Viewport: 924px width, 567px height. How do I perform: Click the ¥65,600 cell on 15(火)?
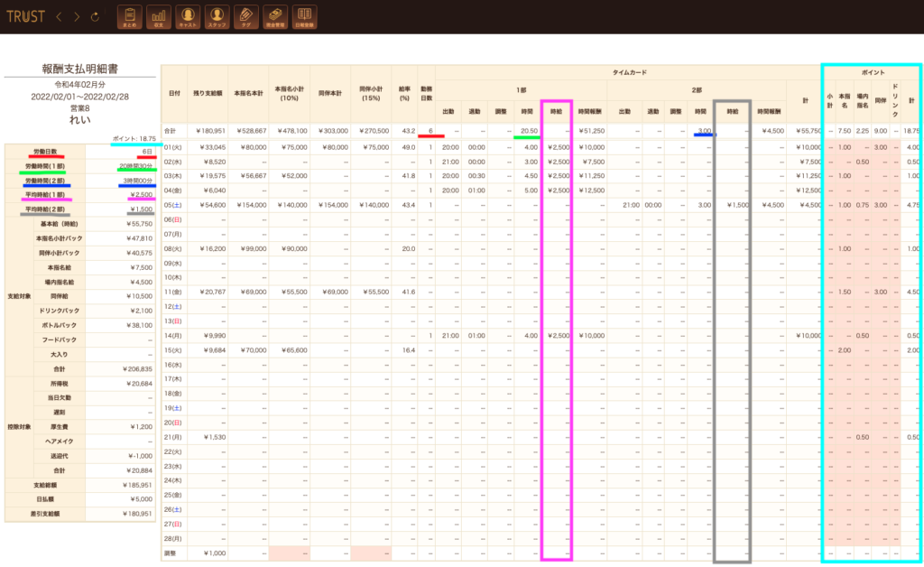294,350
